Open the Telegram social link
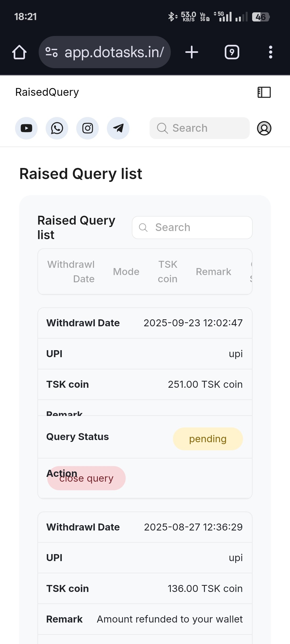The image size is (290, 644). point(118,128)
